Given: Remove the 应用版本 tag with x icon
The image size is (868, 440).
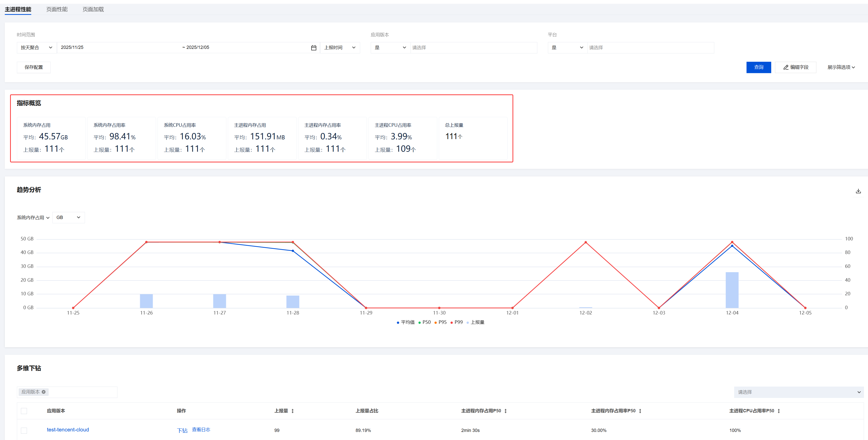Looking at the screenshot, I should click(x=43, y=392).
